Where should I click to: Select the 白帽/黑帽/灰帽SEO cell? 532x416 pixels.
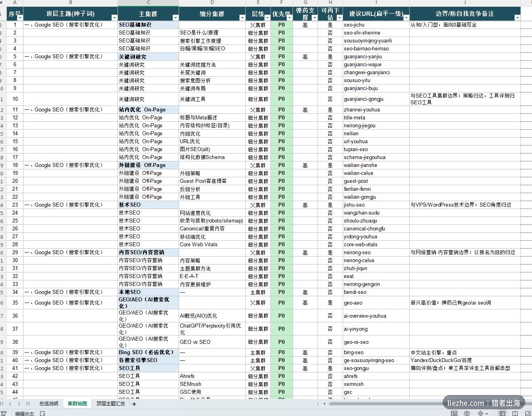coord(212,48)
